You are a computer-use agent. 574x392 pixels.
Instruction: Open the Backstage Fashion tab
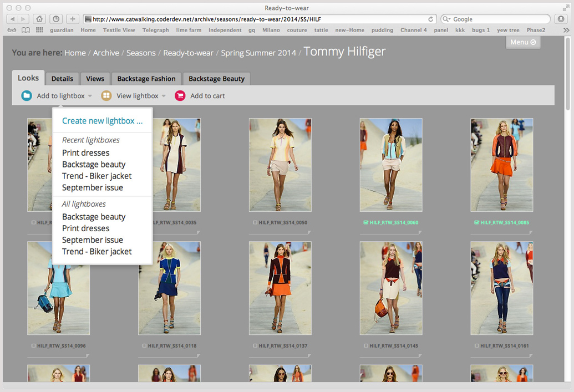pos(146,79)
